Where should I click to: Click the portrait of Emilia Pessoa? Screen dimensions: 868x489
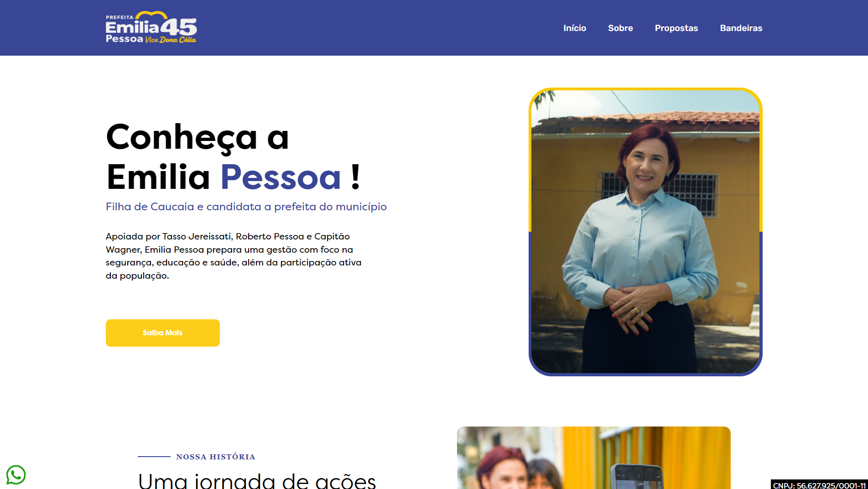645,232
